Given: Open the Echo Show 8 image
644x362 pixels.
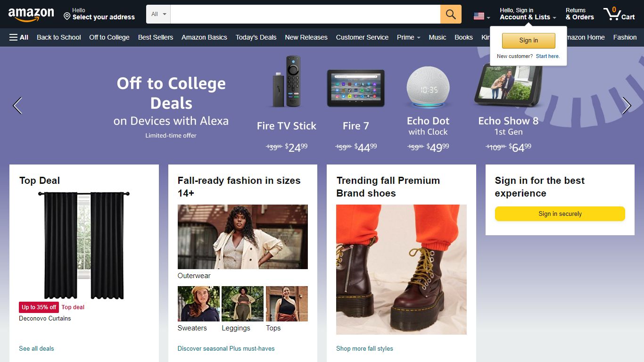Looking at the screenshot, I should pos(508,85).
